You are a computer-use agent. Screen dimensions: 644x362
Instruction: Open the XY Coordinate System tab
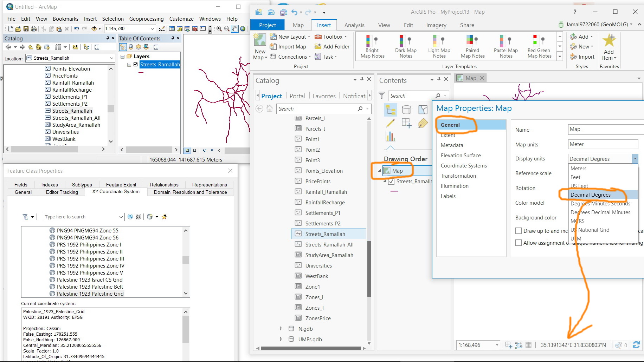point(116,192)
